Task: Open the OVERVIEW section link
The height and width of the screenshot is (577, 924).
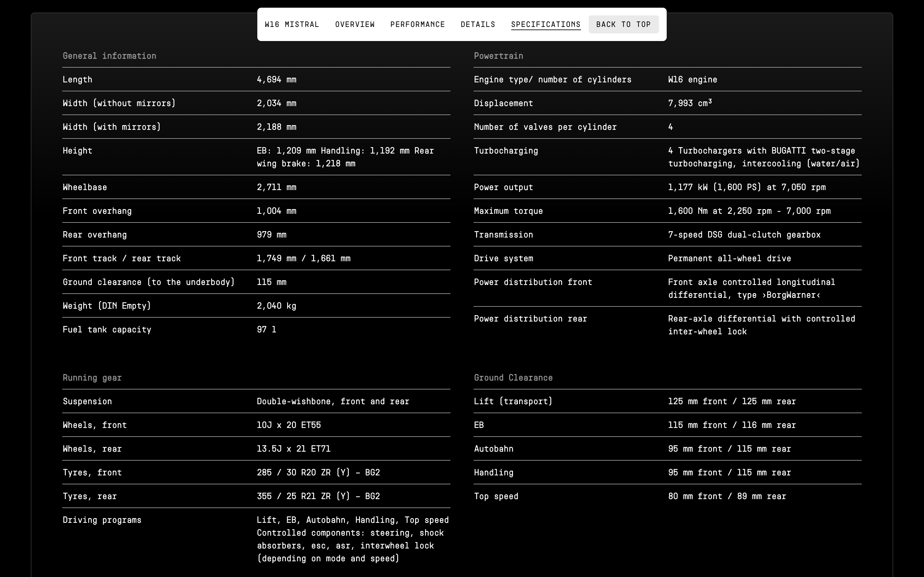Action: pos(355,24)
